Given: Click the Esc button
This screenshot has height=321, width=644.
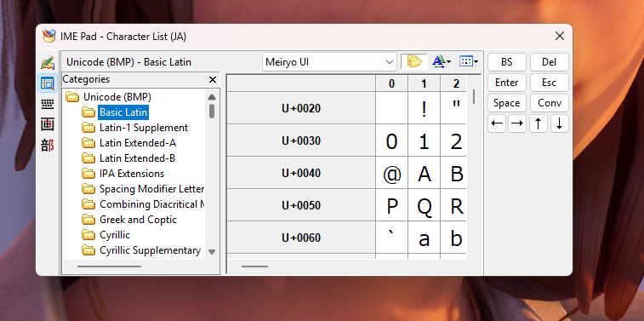Looking at the screenshot, I should point(549,83).
